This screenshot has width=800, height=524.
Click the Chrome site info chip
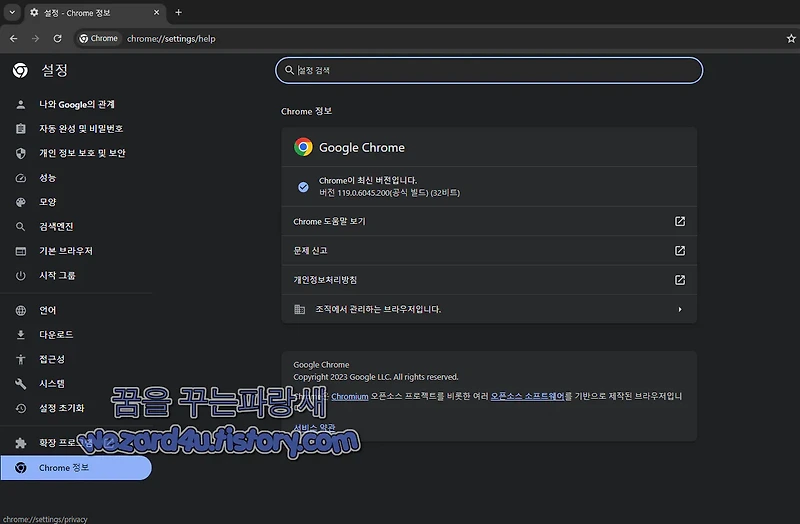click(98, 39)
